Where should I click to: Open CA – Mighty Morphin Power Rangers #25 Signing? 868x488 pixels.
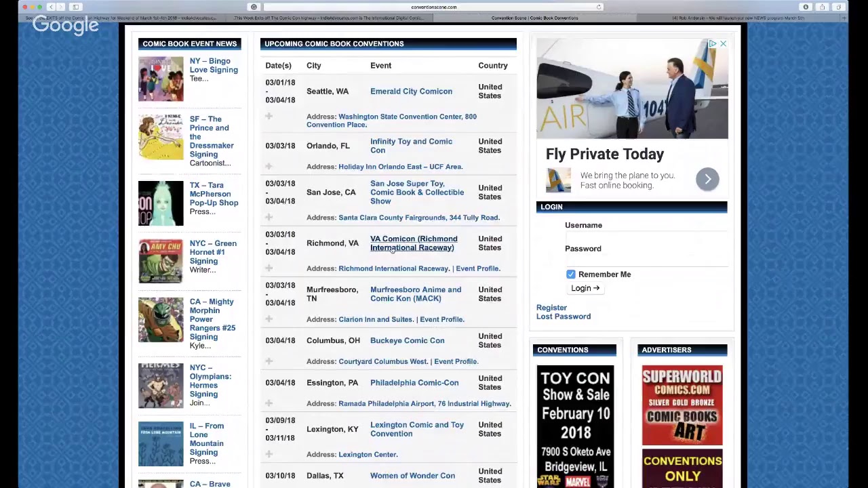coord(212,319)
